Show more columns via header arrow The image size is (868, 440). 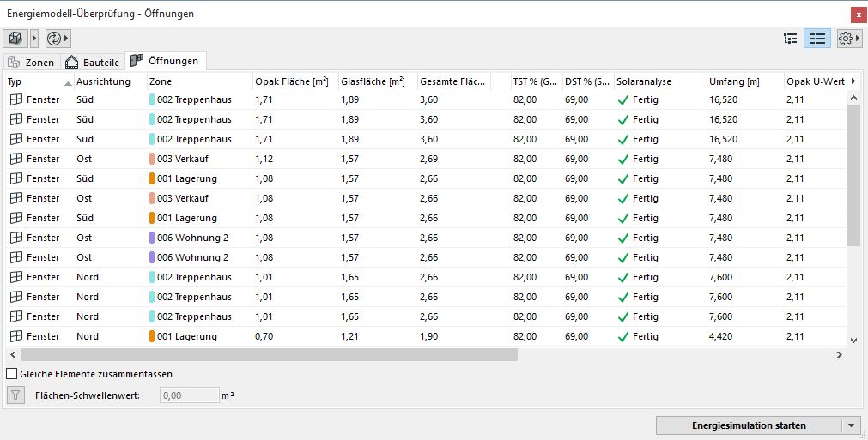coord(853,81)
